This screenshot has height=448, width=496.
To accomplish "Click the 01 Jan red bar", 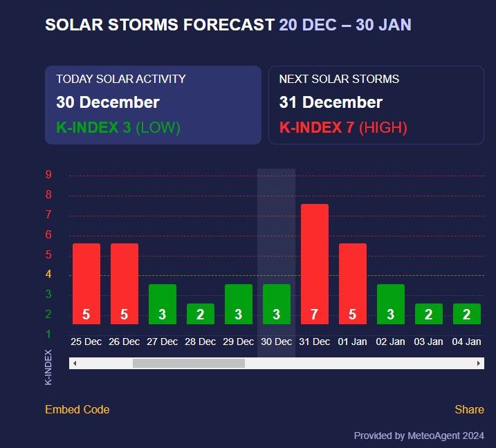I will point(353,283).
